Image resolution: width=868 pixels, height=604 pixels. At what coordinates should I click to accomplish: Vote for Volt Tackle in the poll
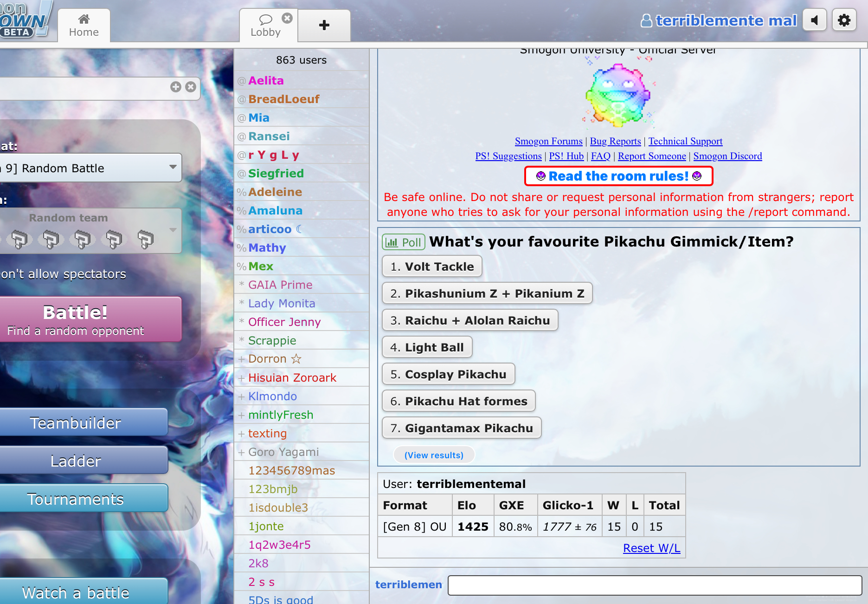pyautogui.click(x=432, y=266)
